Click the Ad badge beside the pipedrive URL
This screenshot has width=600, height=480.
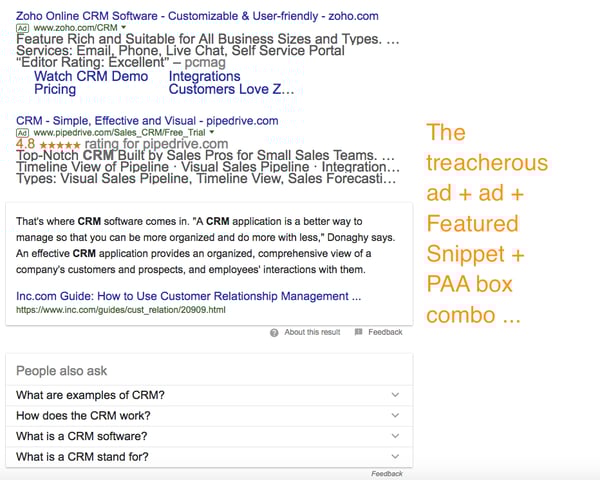[x=23, y=132]
